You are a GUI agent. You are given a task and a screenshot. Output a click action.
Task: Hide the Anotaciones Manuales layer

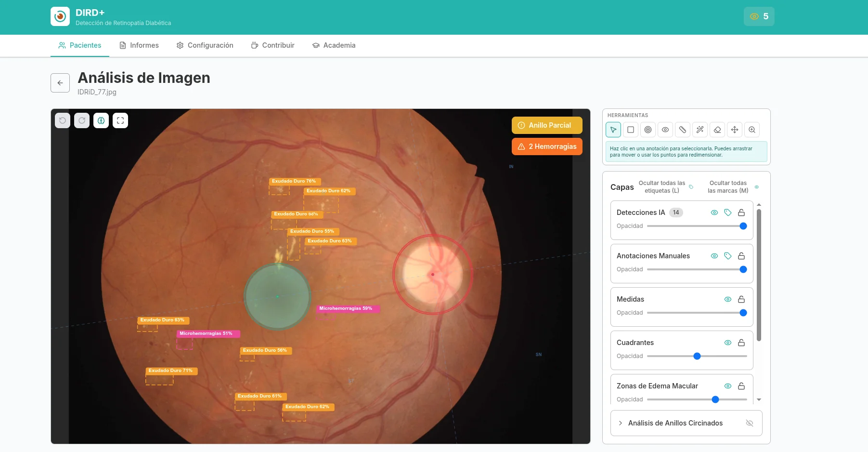(714, 256)
